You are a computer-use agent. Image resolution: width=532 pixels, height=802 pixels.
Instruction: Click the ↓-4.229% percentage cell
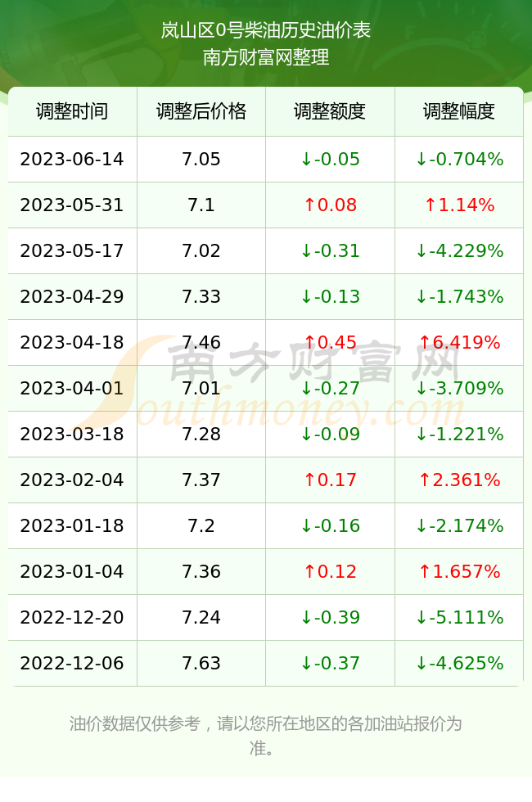pyautogui.click(x=459, y=250)
